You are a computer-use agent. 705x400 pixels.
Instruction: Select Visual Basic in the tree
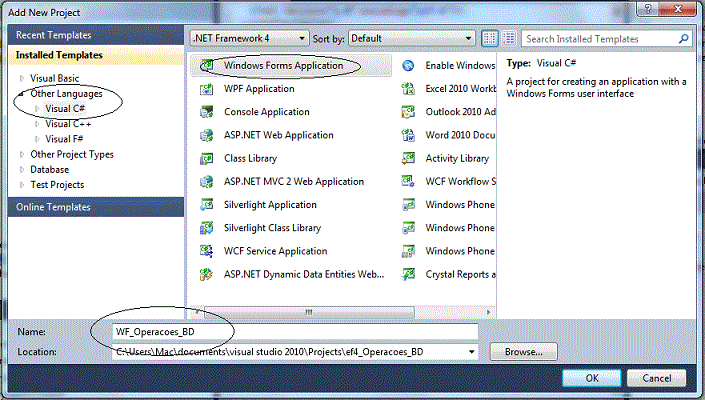(54, 79)
